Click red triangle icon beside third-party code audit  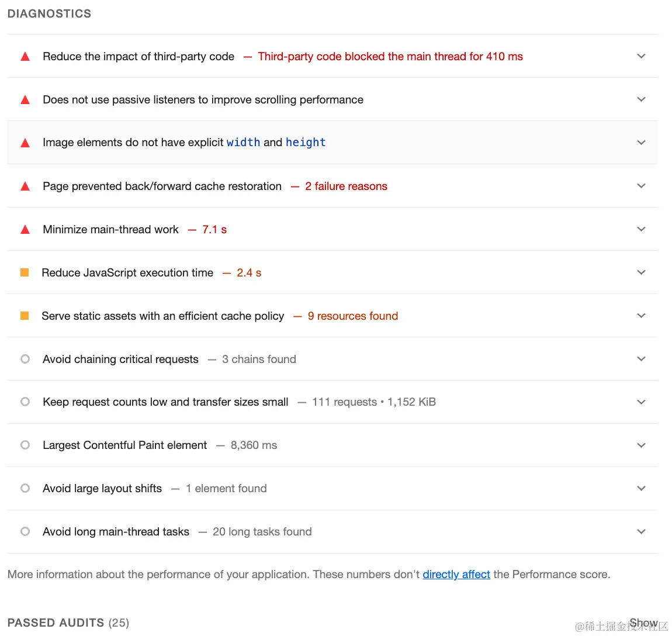[25, 57]
